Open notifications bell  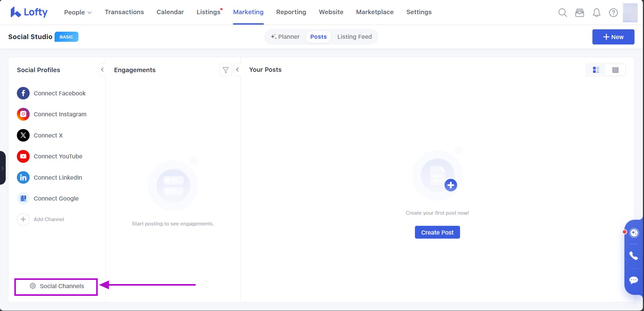pos(597,13)
